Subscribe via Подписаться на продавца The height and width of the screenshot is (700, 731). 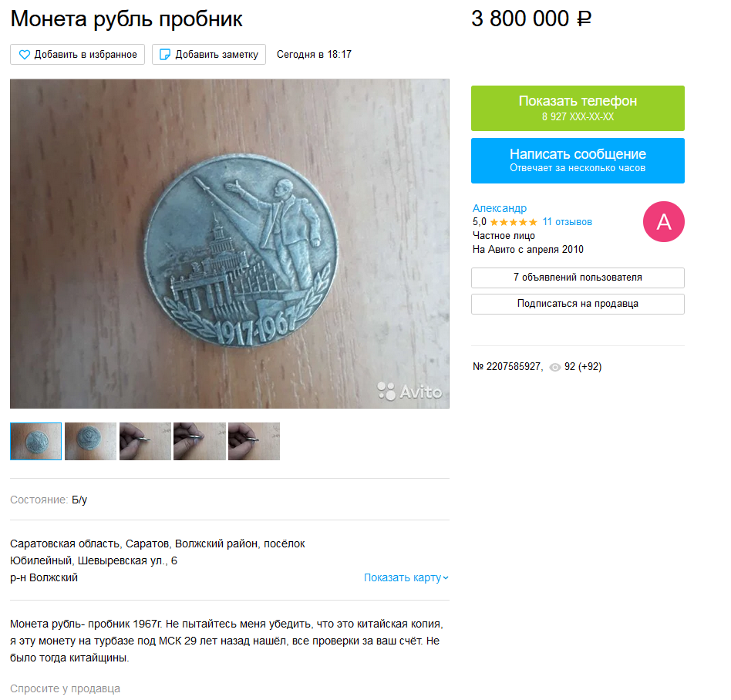click(578, 304)
